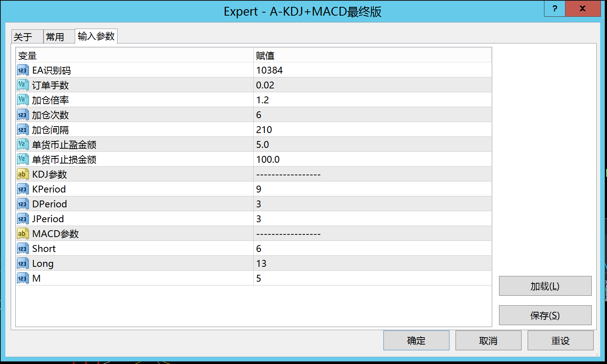Select the JPeriod value 3
The image size is (607, 364).
pos(259,219)
